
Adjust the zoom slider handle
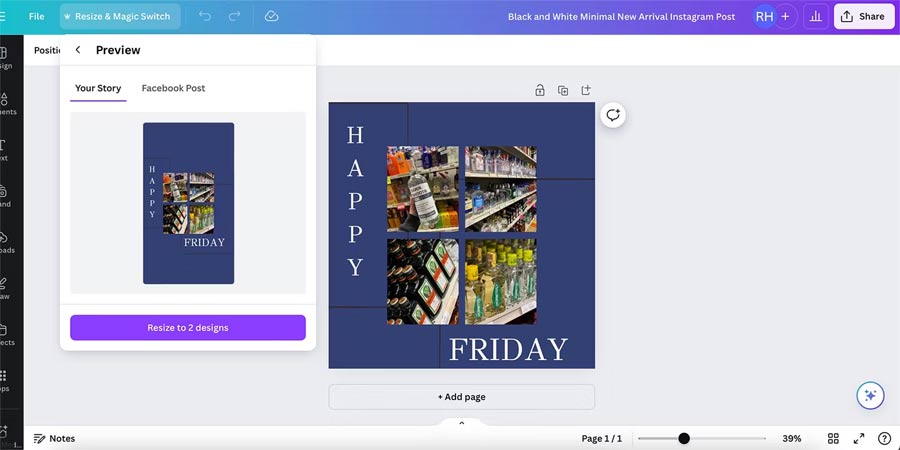(x=684, y=439)
